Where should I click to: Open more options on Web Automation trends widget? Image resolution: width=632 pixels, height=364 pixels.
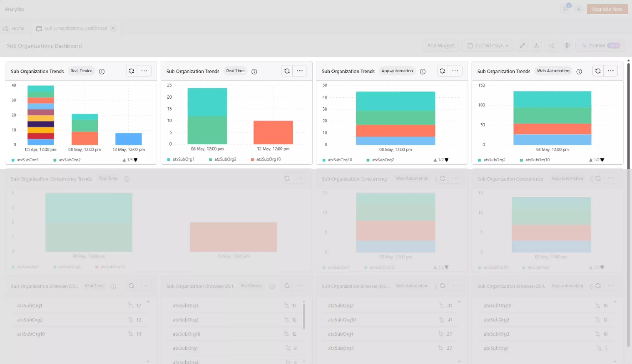click(x=611, y=71)
